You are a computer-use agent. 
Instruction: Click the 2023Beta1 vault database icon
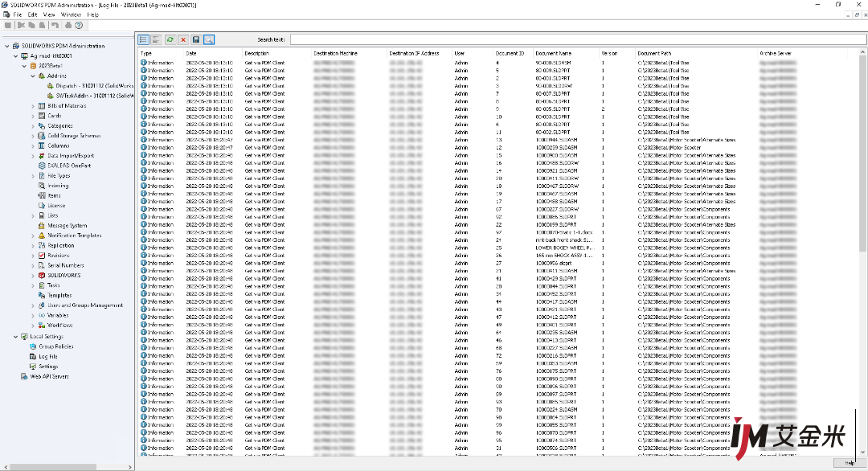[33, 66]
